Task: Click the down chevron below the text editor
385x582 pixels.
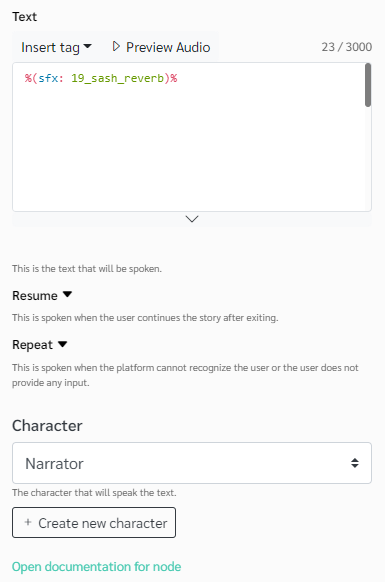Action: 192,219
